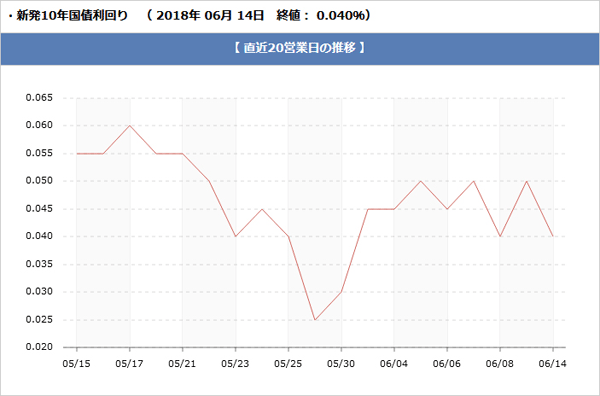Click y-axis label 0.040
The width and height of the screenshot is (600, 396).
tap(39, 236)
